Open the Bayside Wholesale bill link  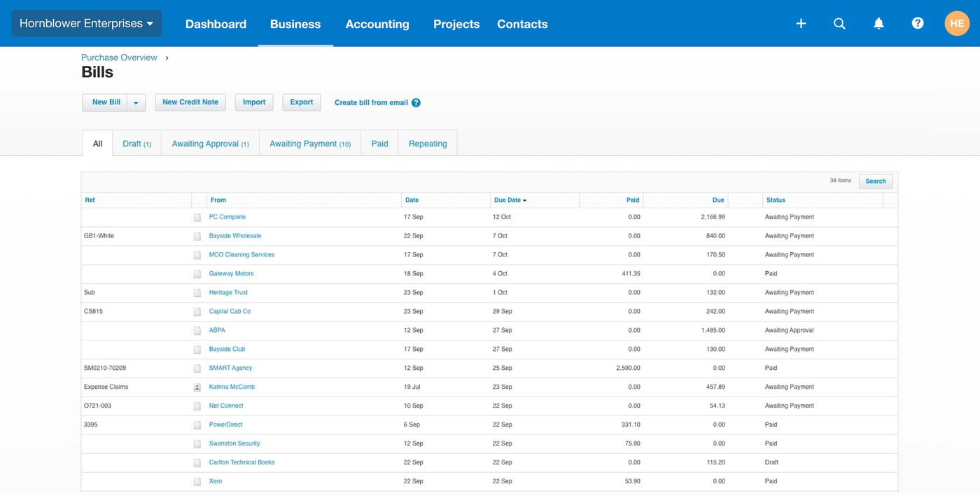235,236
